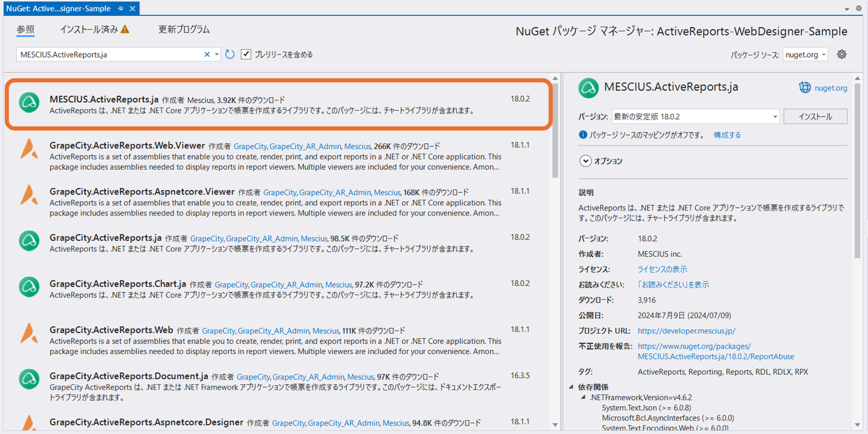Toggle プレリリースを含める checkbox
868x434 pixels.
[x=246, y=54]
